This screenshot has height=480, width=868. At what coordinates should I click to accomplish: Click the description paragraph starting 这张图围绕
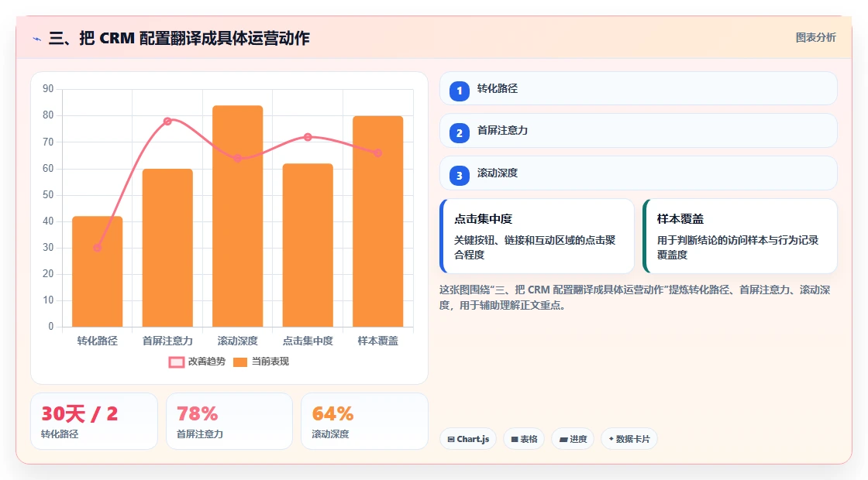(635, 297)
